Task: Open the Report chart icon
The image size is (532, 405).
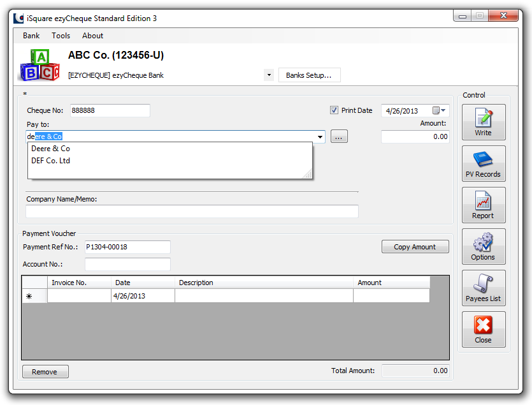Action: 484,205
